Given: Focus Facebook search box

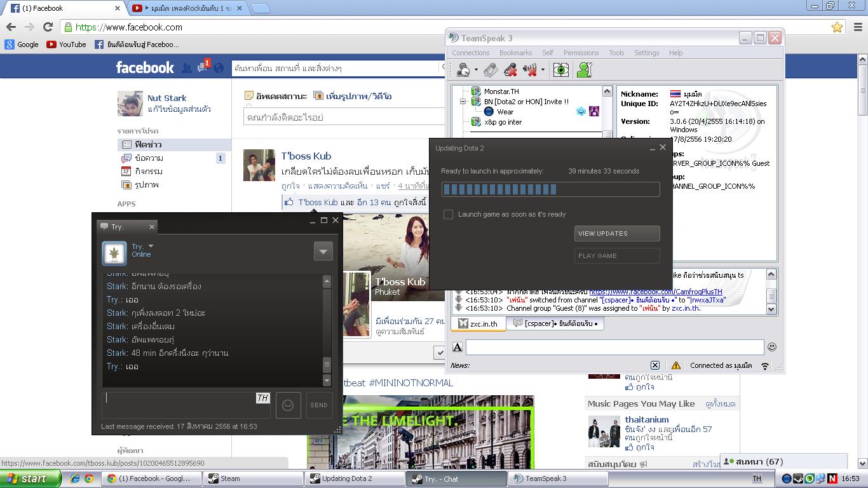Looking at the screenshot, I should tap(337, 68).
